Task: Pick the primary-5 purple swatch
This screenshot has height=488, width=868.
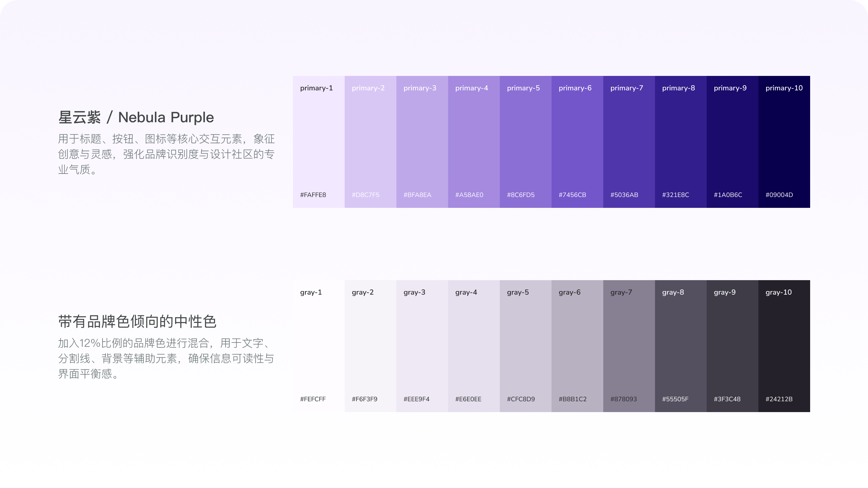Action: [x=526, y=142]
